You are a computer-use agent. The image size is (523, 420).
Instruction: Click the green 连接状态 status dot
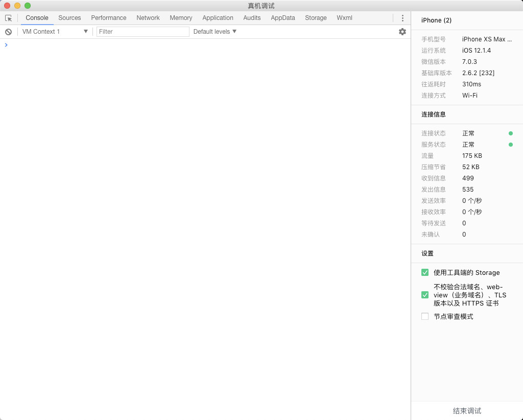pyautogui.click(x=511, y=133)
